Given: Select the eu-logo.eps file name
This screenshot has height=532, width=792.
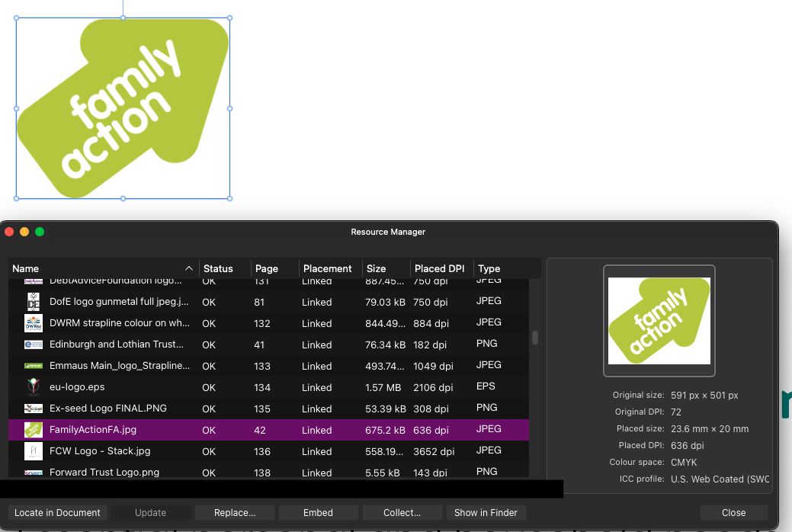Looking at the screenshot, I should pos(77,387).
